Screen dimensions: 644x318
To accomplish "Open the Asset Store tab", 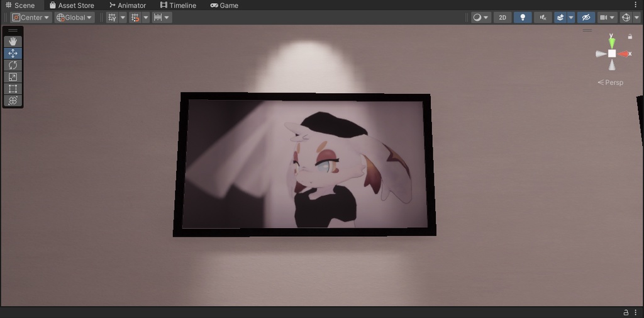I will [72, 5].
